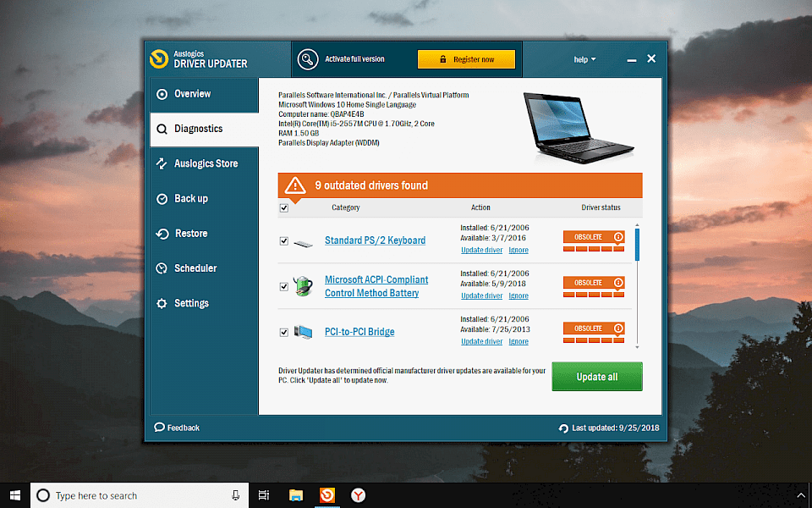The width and height of the screenshot is (812, 508).
Task: Minimize the Driver Updater window
Action: [632, 60]
